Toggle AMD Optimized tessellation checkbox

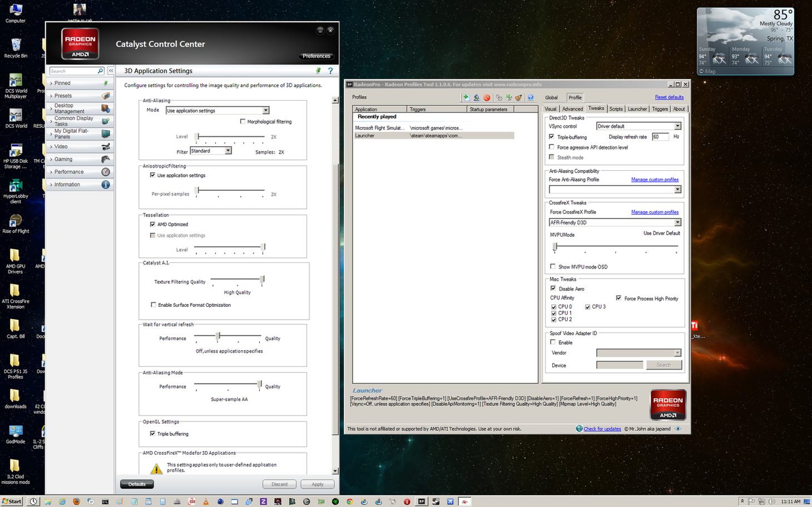(x=152, y=224)
